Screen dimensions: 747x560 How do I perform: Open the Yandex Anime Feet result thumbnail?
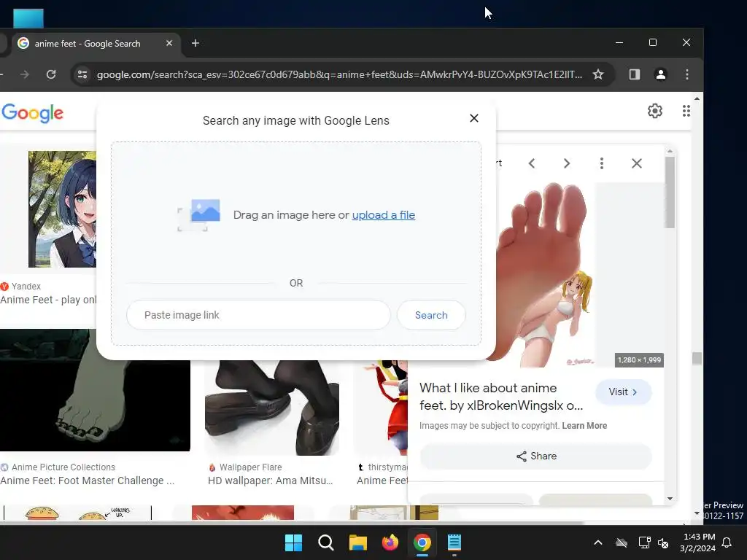point(62,209)
